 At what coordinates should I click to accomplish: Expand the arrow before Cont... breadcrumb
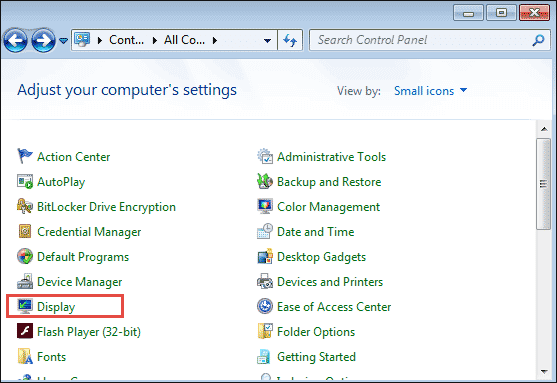[100, 41]
